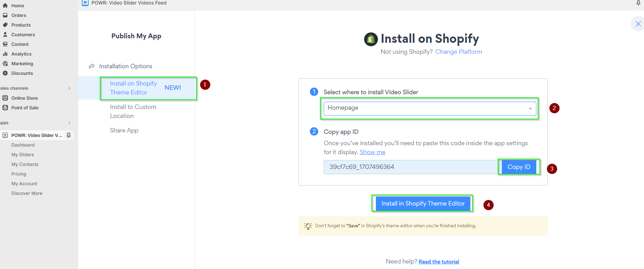Click the Home icon in sidebar
The height and width of the screenshot is (269, 644).
[5, 6]
